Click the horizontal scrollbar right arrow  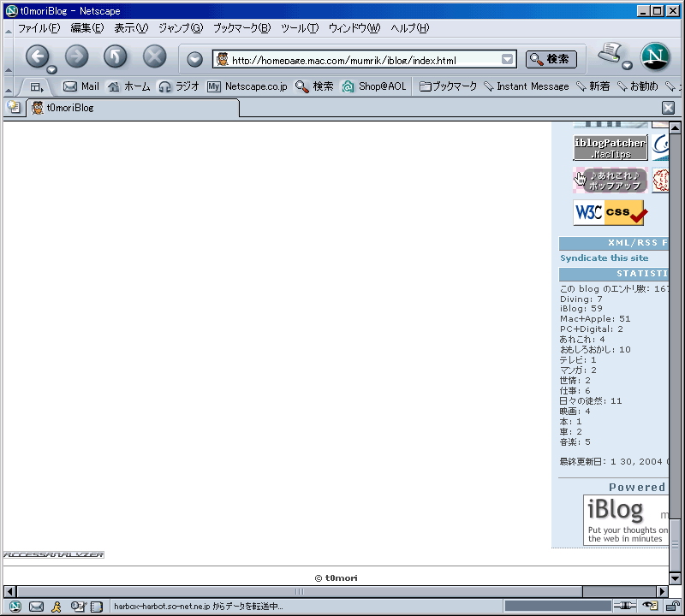(662, 591)
